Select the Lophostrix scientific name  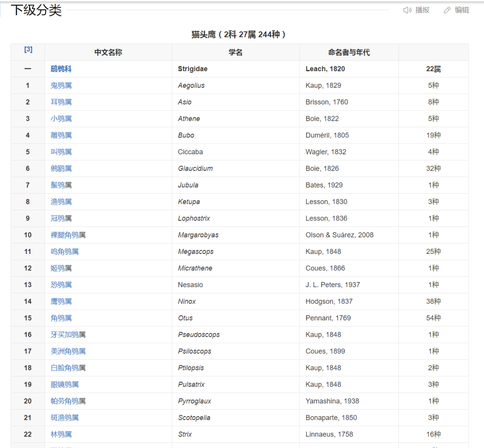(194, 218)
